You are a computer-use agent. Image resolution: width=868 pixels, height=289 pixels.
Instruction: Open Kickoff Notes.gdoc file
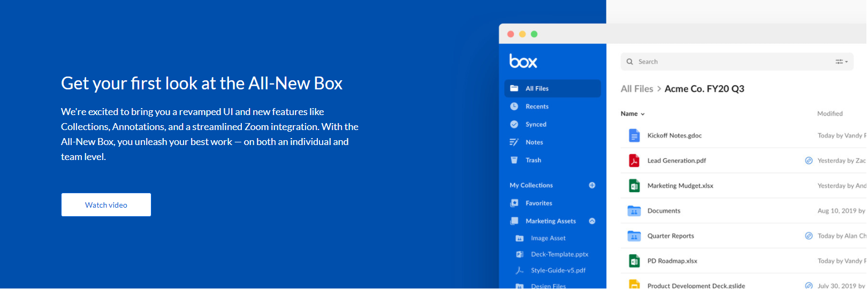coord(674,135)
